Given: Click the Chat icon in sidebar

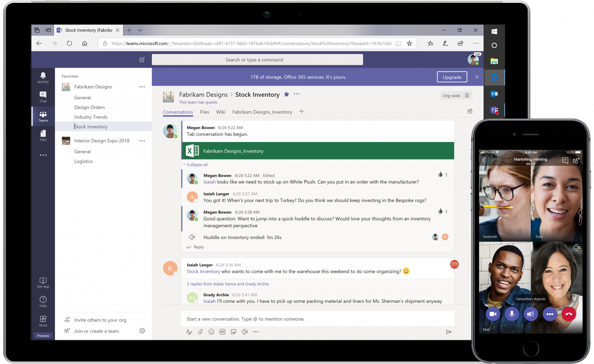Looking at the screenshot, I should (42, 95).
